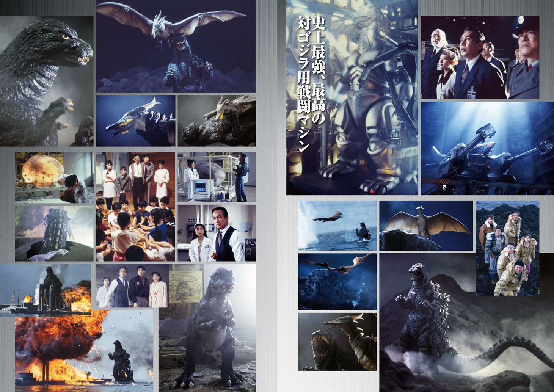554x392 pixels.
Task: Select the image of Rodan flying above Godzilla
Action: [176, 46]
